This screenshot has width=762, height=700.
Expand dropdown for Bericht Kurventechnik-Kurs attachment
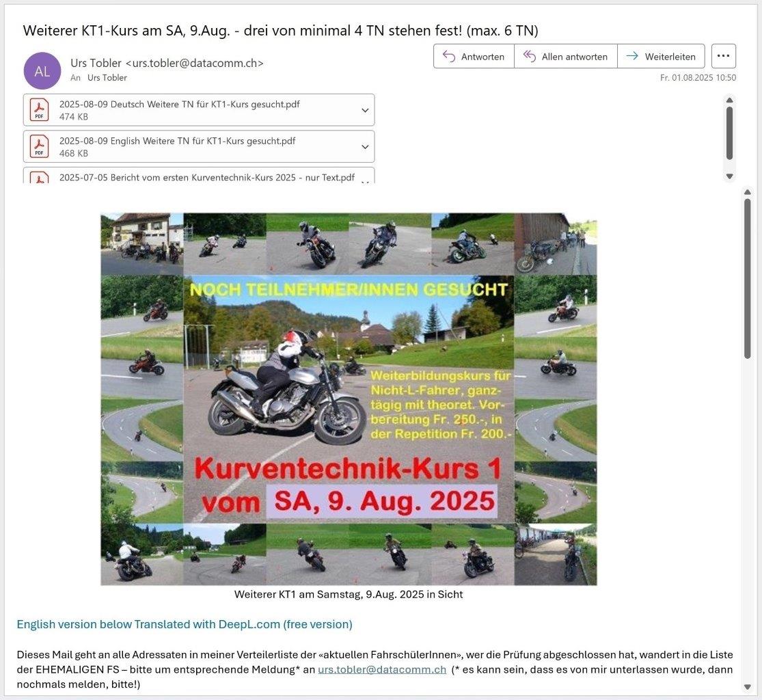(365, 180)
